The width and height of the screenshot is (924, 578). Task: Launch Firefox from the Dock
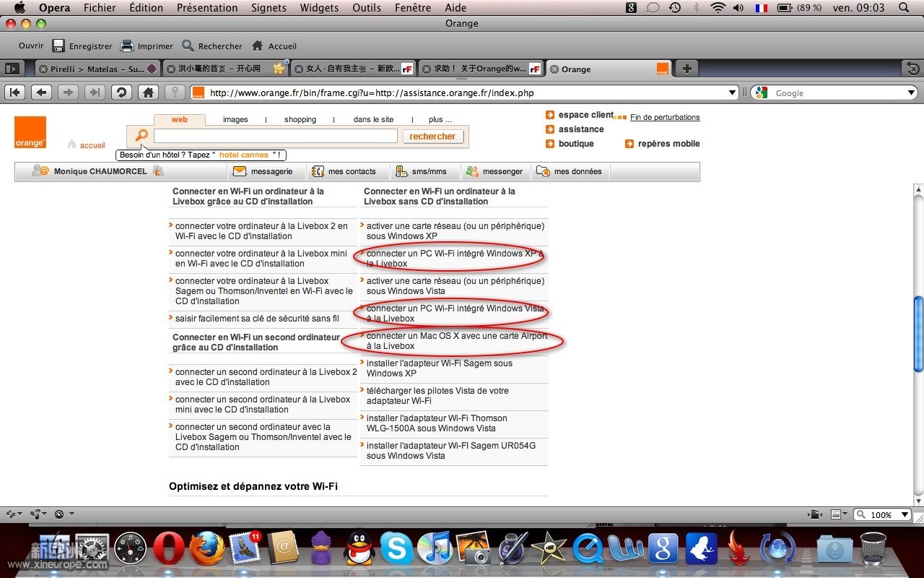coord(207,548)
